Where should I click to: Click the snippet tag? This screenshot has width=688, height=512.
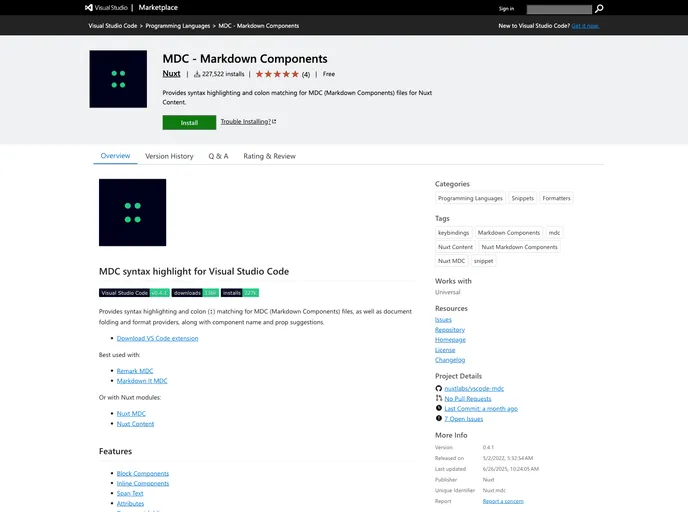pyautogui.click(x=483, y=261)
